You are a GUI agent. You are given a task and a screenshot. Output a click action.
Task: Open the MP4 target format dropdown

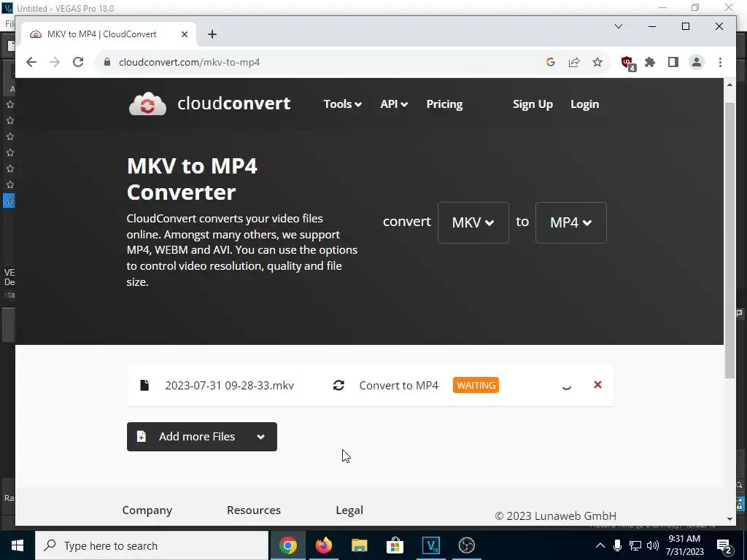tap(570, 222)
